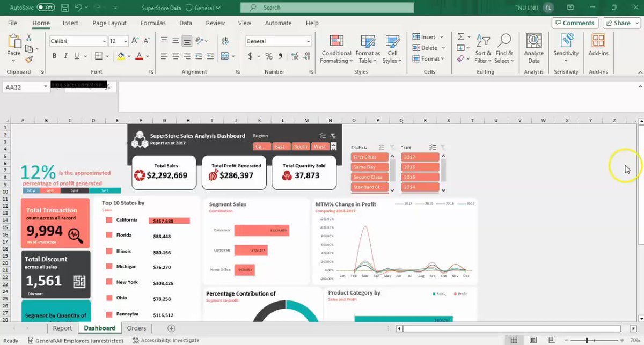
Task: Click the Paste clipboard icon
Action: [x=14, y=42]
